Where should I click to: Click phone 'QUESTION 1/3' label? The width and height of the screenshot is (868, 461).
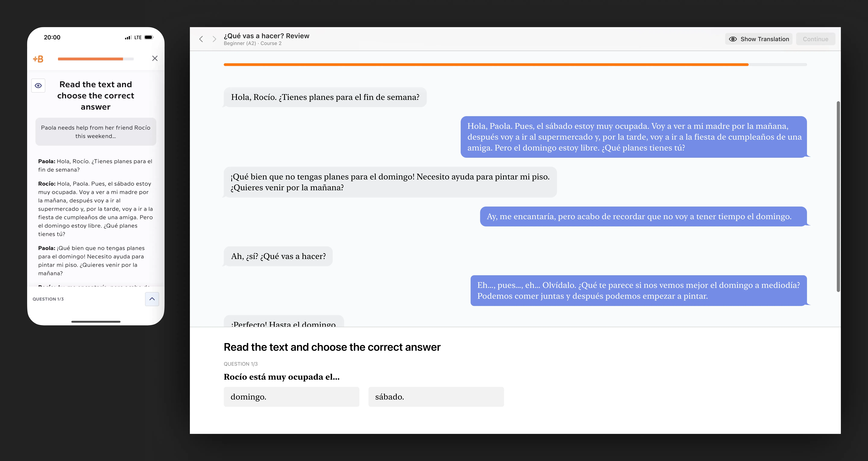pos(48,299)
